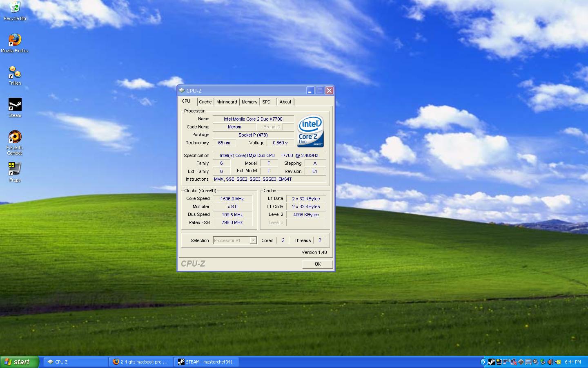Click the Cores count value field
This screenshot has height=368, width=588.
283,240
